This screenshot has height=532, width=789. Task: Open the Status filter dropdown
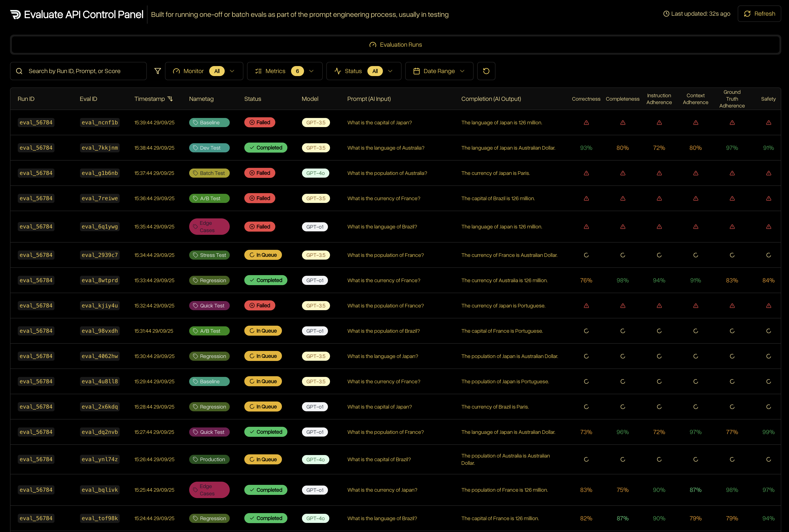[x=363, y=71]
